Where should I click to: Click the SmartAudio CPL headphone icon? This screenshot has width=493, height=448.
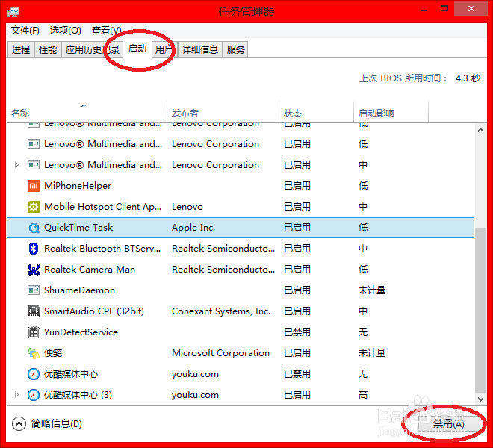click(x=34, y=311)
